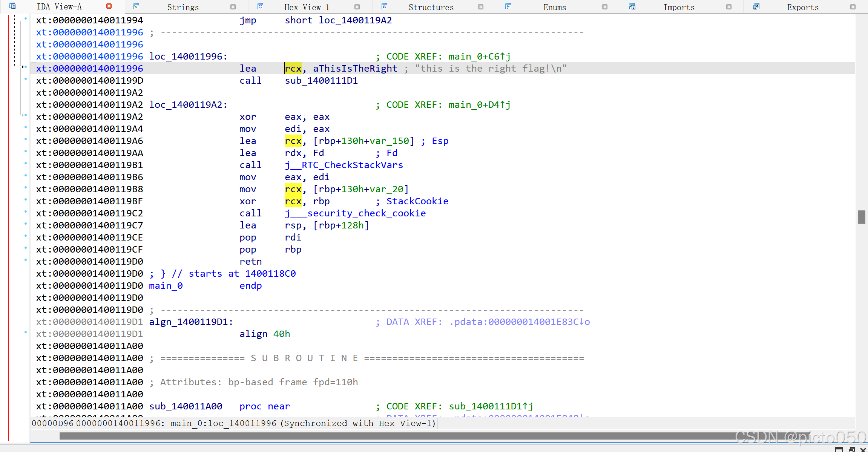Click the Imports tab icon
This screenshot has height=452, width=868.
pyautogui.click(x=632, y=6)
